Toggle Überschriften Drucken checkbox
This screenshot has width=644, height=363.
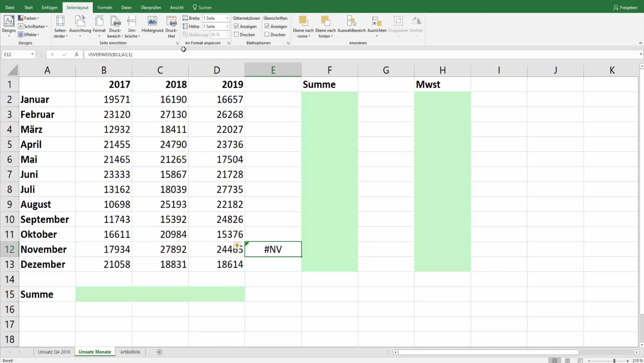(267, 34)
